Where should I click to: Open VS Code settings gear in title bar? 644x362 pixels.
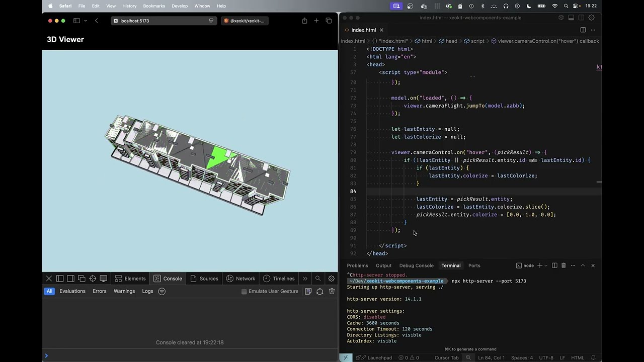pyautogui.click(x=592, y=18)
